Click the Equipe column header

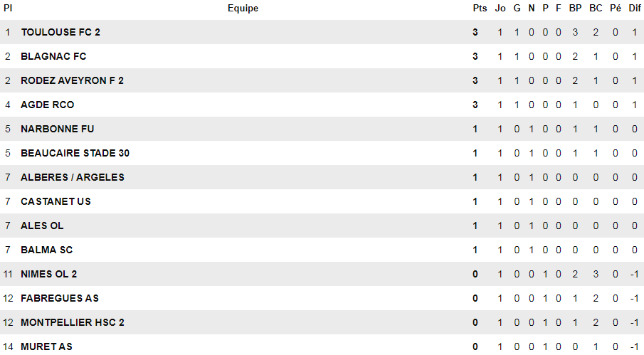tap(243, 9)
